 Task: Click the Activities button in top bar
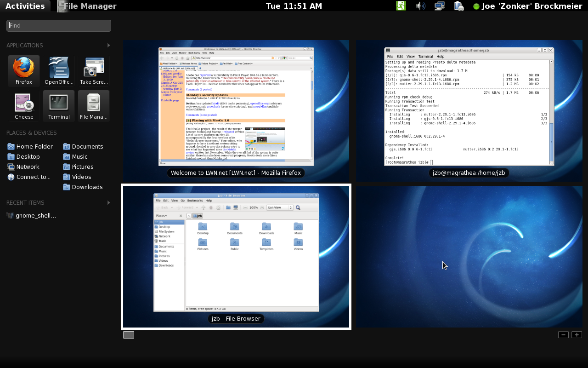click(x=25, y=6)
